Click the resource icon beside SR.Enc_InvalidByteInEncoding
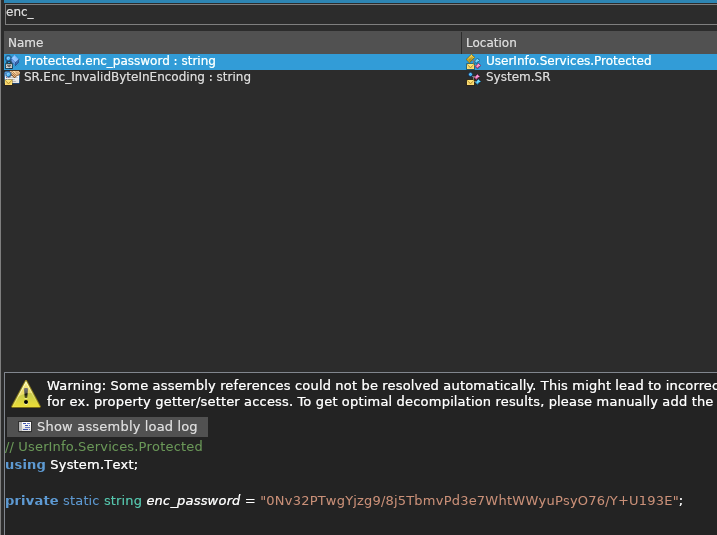This screenshot has width=717, height=535. (12, 77)
